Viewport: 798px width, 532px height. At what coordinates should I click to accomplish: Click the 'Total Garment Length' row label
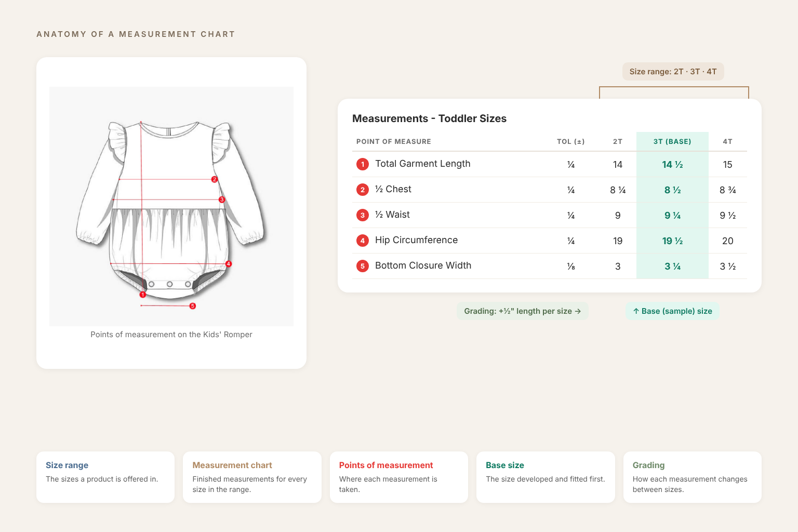pos(423,164)
